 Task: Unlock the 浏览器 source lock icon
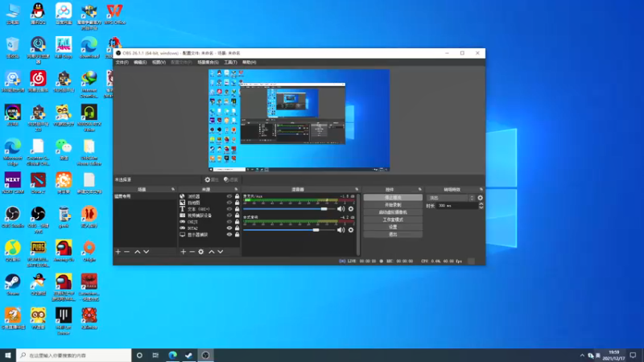coord(237,196)
